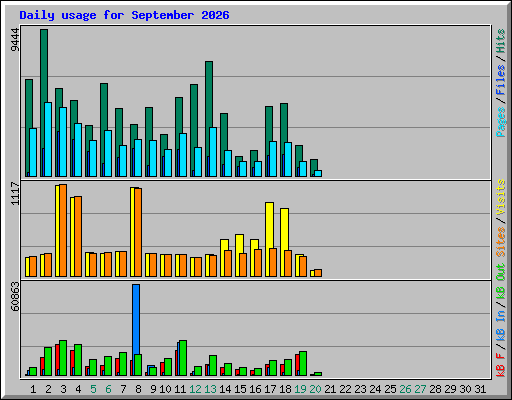
Task: Click day 9 on the x-axis
Action: [153, 389]
